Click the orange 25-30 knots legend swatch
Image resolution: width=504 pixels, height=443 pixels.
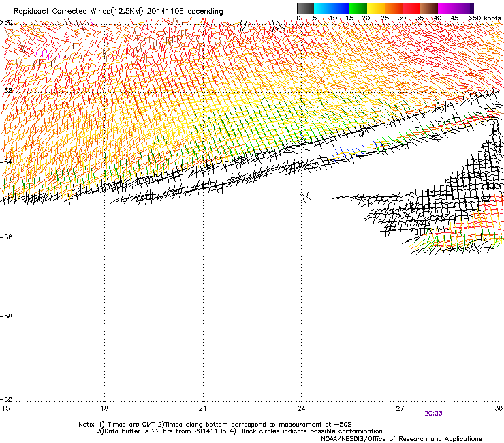[x=394, y=8]
